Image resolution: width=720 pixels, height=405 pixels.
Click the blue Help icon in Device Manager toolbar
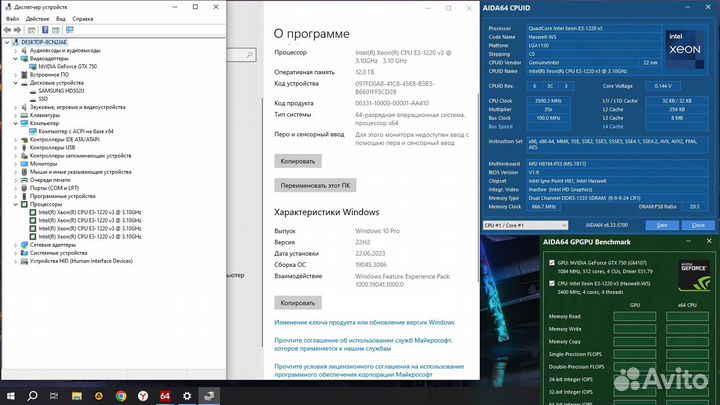[45, 30]
